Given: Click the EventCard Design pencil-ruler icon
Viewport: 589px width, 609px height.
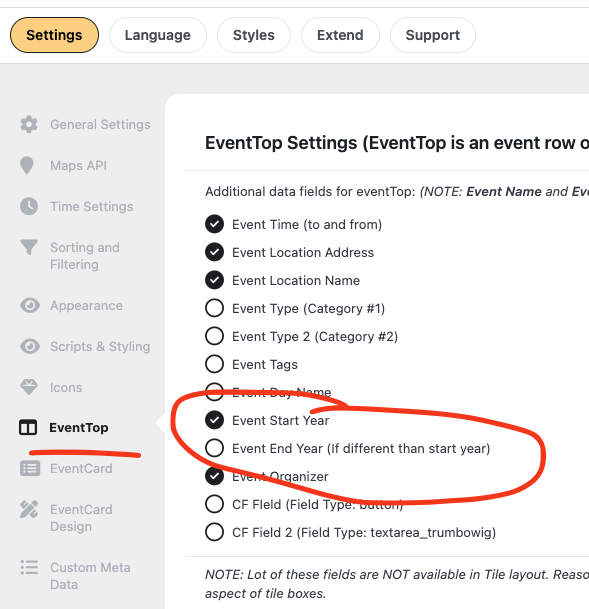Looking at the screenshot, I should coord(29,509).
